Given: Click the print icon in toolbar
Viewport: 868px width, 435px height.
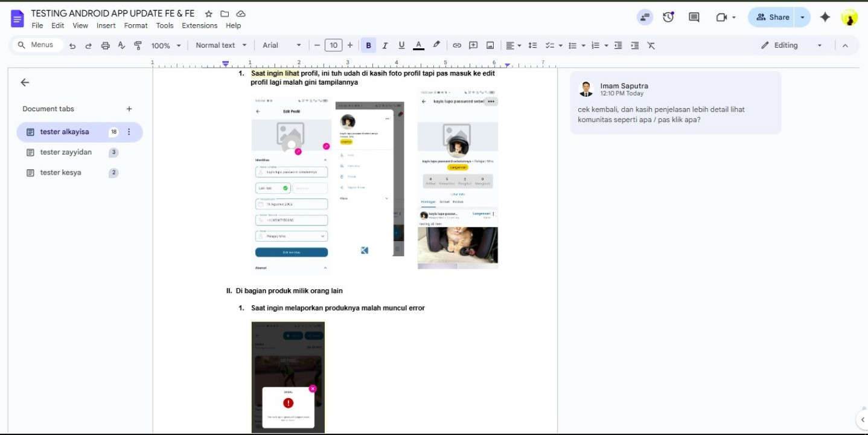Looking at the screenshot, I should pyautogui.click(x=106, y=45).
